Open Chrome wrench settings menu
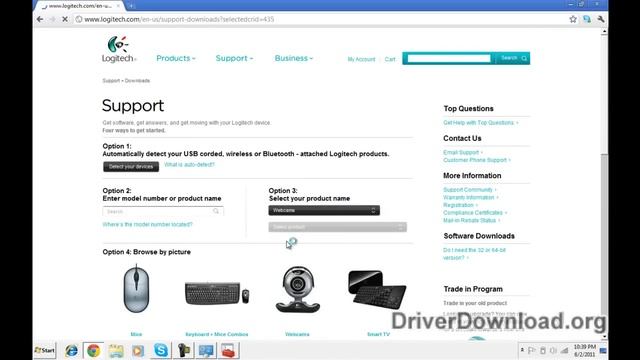Viewport: 640px width, 360px height. pos(601,19)
